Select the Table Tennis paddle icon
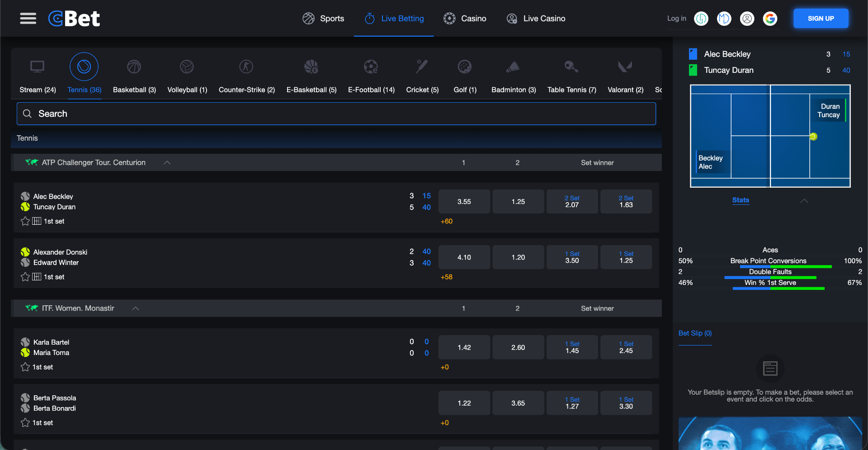The height and width of the screenshot is (450, 868). (x=571, y=66)
